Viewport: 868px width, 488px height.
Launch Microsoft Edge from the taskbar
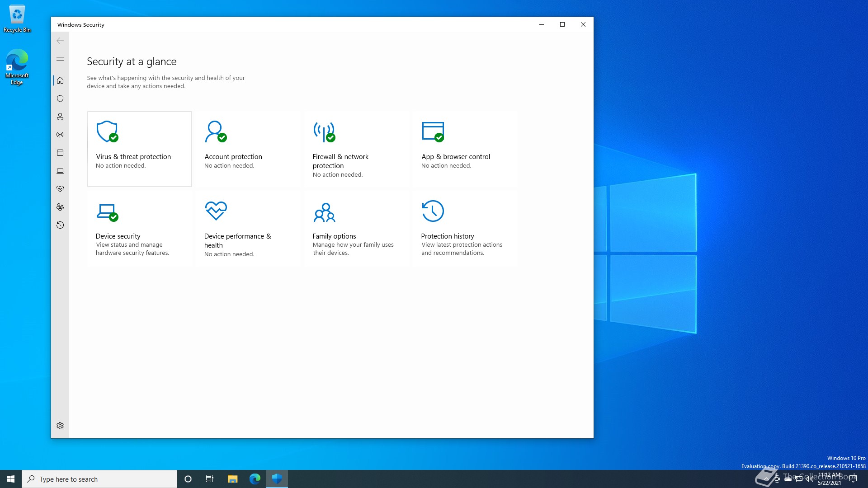(x=255, y=479)
